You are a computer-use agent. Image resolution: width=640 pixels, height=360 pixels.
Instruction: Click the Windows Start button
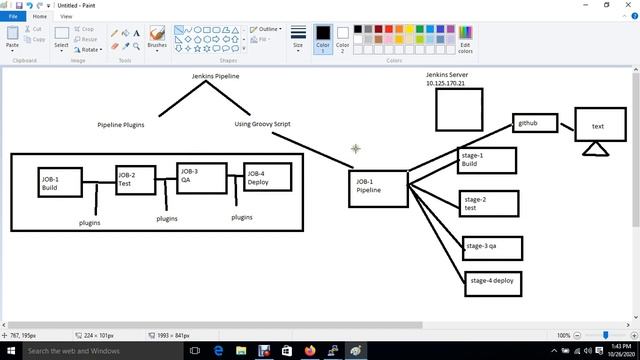pyautogui.click(x=11, y=351)
